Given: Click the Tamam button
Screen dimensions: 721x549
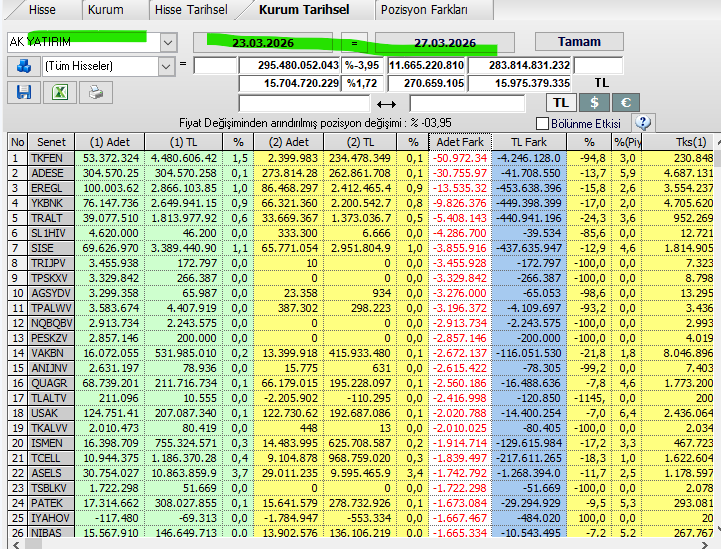Looking at the screenshot, I should pyautogui.click(x=579, y=42).
